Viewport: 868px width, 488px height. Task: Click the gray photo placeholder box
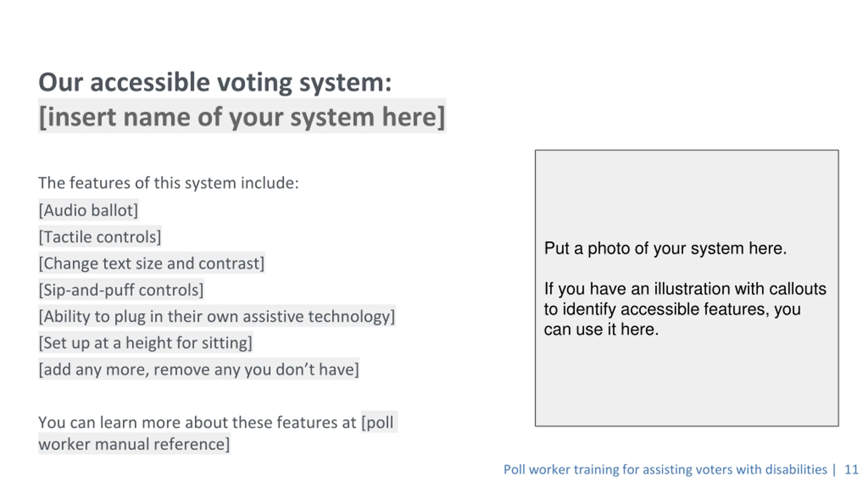tap(687, 288)
